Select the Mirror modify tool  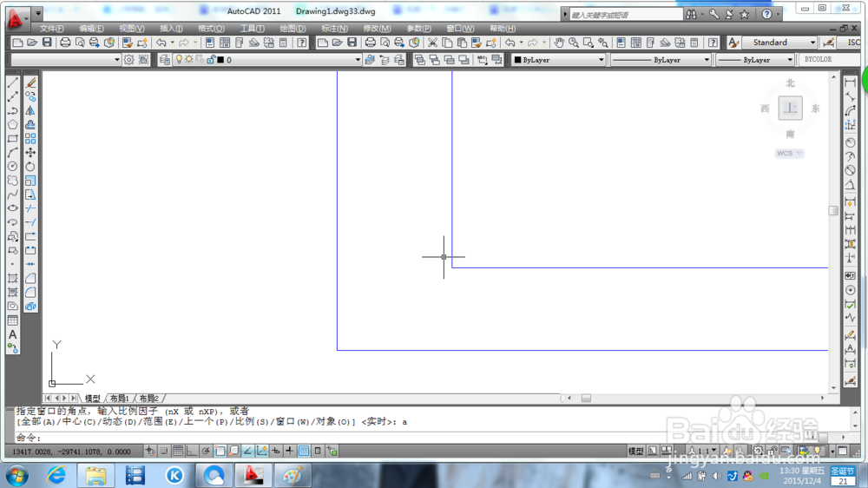coord(30,111)
